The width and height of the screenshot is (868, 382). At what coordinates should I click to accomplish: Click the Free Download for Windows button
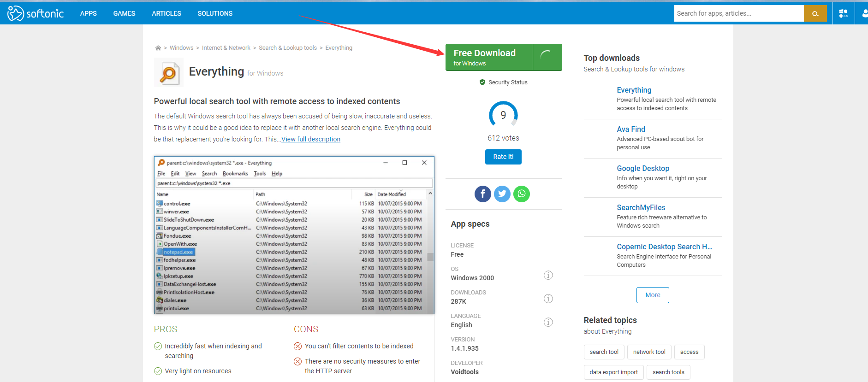504,57
